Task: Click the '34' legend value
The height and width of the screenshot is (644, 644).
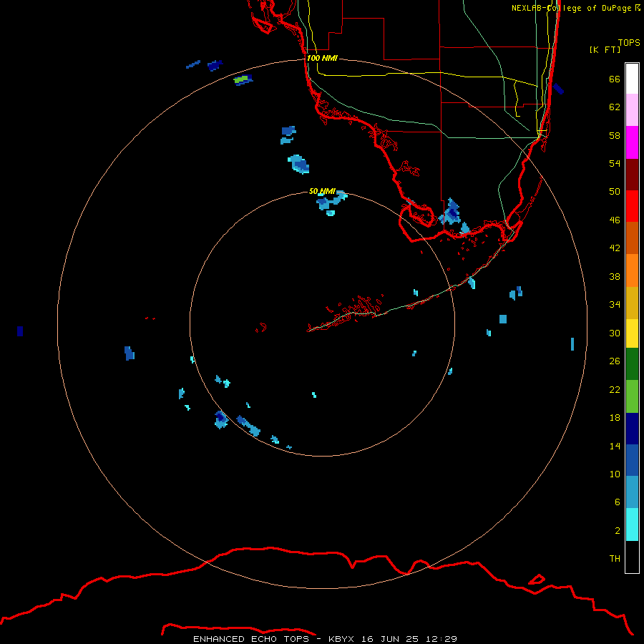Action: point(615,305)
